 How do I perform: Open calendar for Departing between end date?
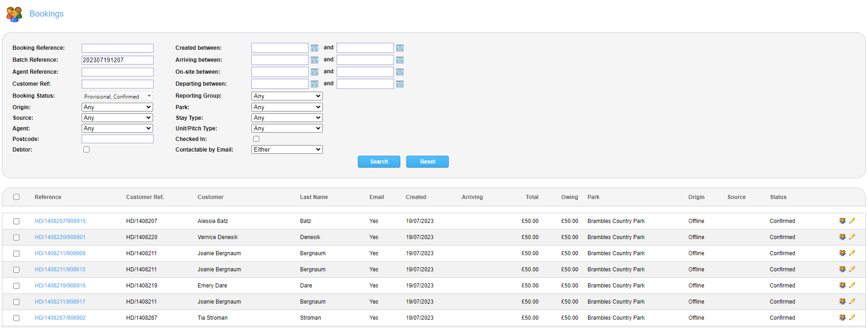(400, 84)
